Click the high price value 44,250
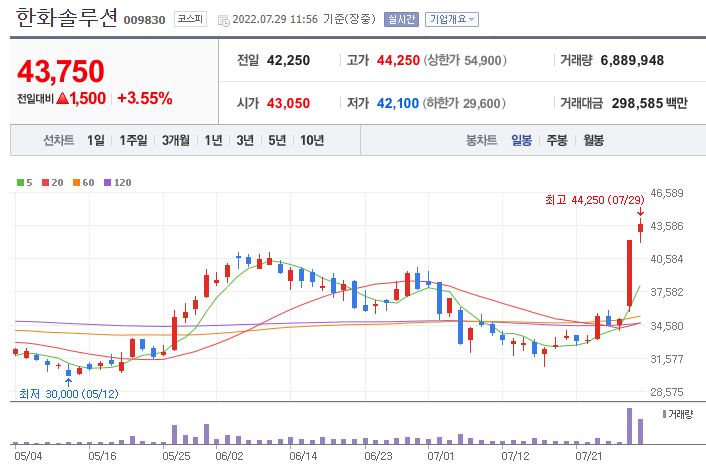The height and width of the screenshot is (474, 706). click(398, 60)
